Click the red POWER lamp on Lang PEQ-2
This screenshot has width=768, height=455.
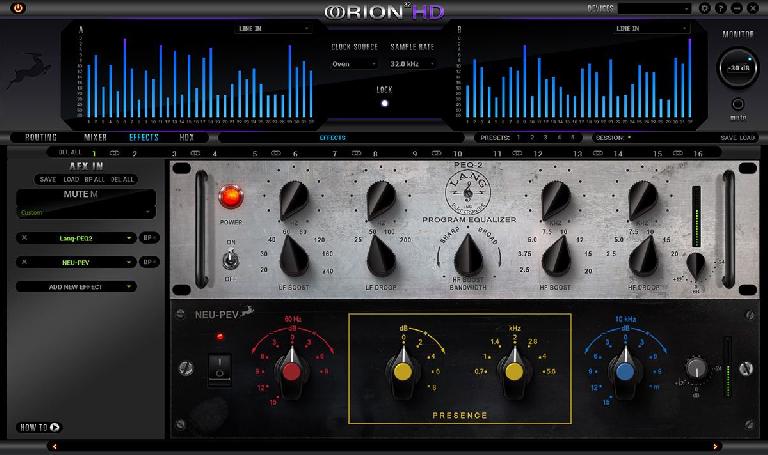(x=231, y=196)
